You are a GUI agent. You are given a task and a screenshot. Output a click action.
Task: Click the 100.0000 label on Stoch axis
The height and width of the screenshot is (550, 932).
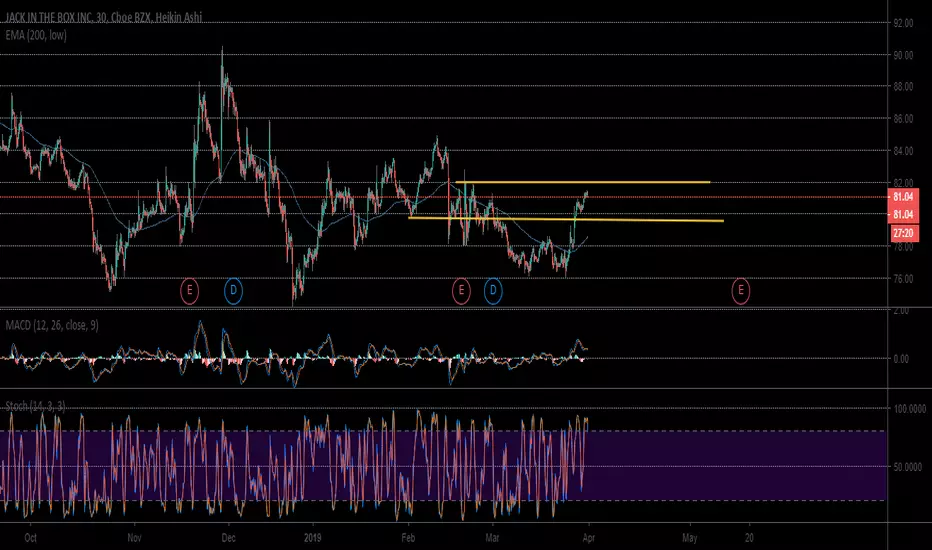pyautogui.click(x=909, y=408)
